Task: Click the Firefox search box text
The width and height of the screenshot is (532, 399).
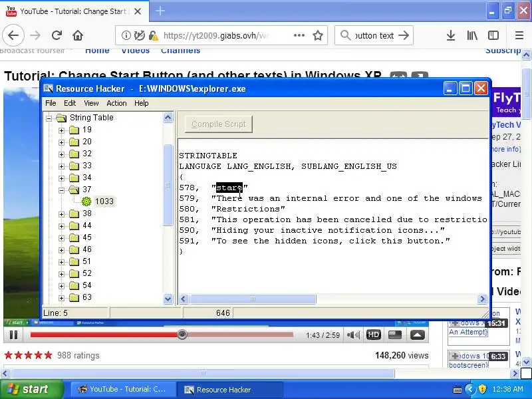Action: [374, 35]
